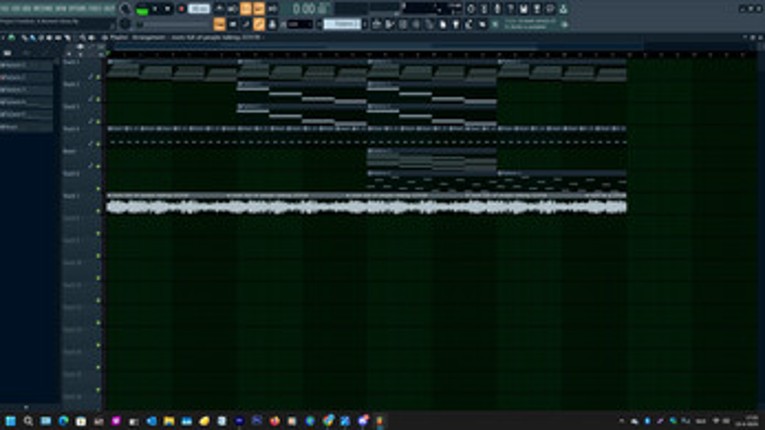
Task: Mute Track 7 with its green light
Action: click(x=98, y=210)
